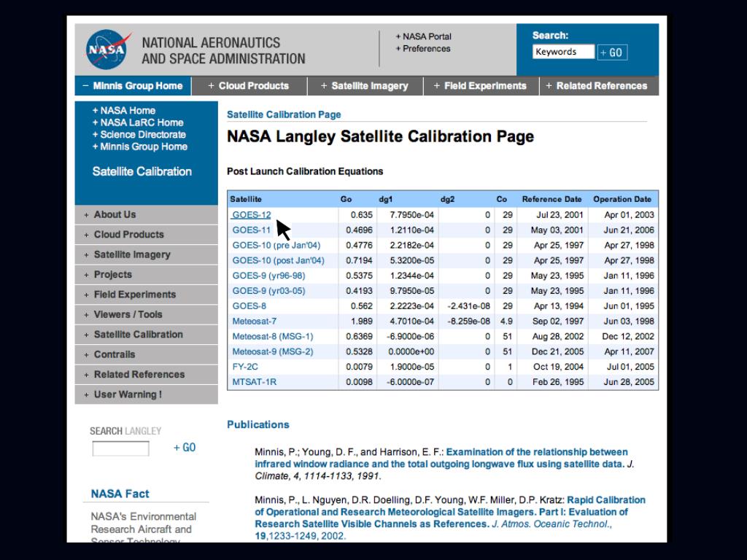Click the -2.431e-08 dg2 value
Image resolution: width=747 pixels, height=560 pixels.
[468, 306]
